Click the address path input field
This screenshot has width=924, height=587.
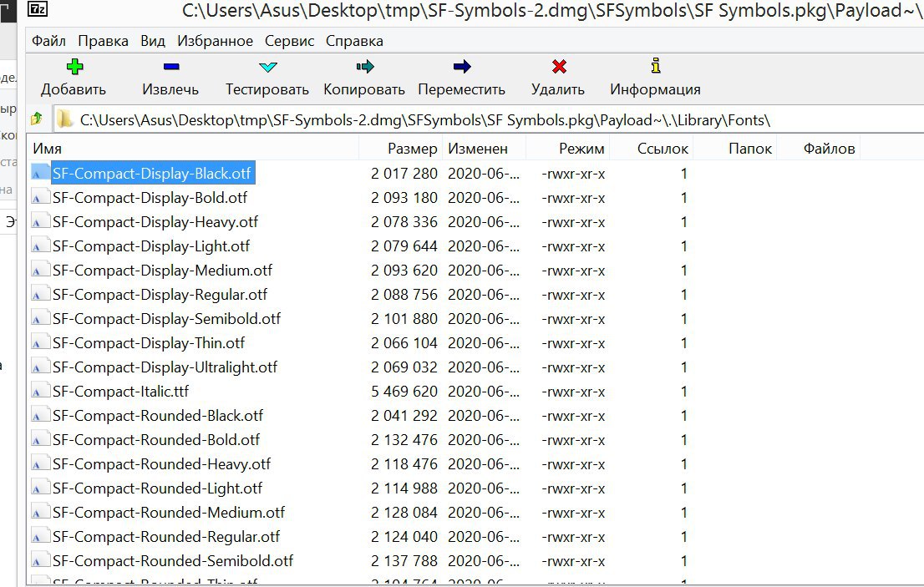489,119
